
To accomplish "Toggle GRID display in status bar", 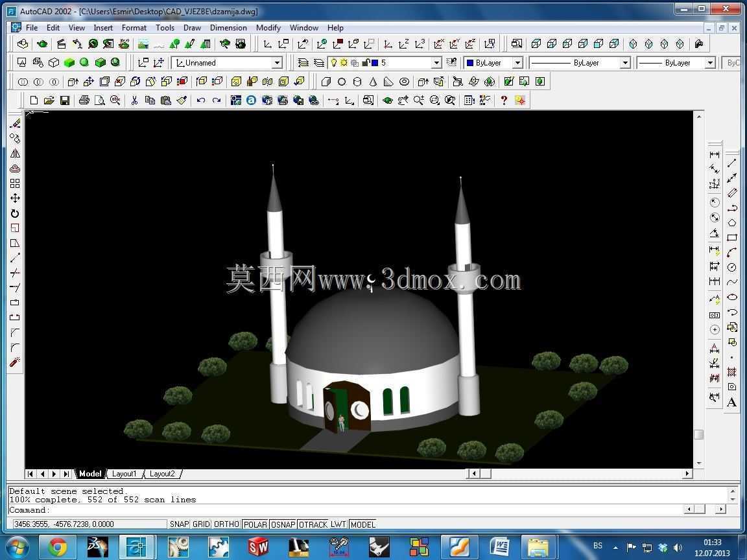I will coord(201,524).
